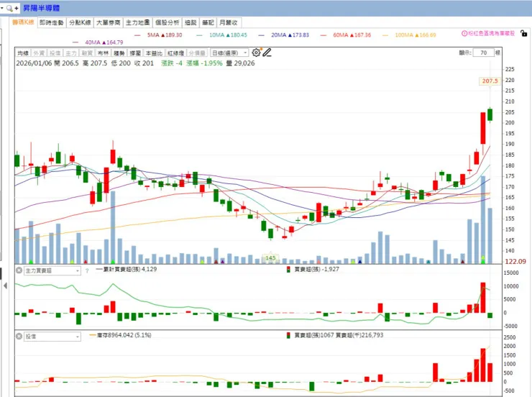Toggle the 分價量 overlay button

197,53
